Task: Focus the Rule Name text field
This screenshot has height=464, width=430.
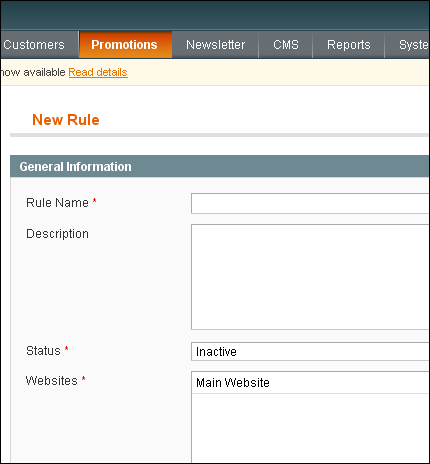Action: tap(310, 203)
